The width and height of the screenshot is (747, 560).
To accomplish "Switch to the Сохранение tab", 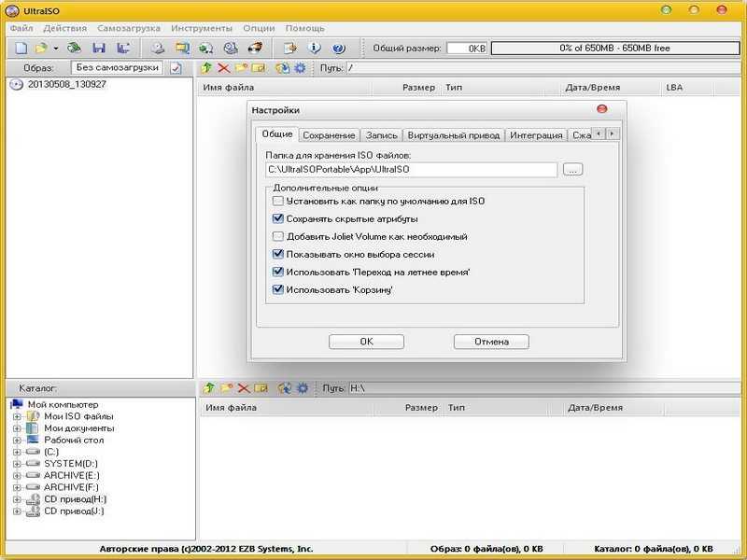I will click(329, 135).
